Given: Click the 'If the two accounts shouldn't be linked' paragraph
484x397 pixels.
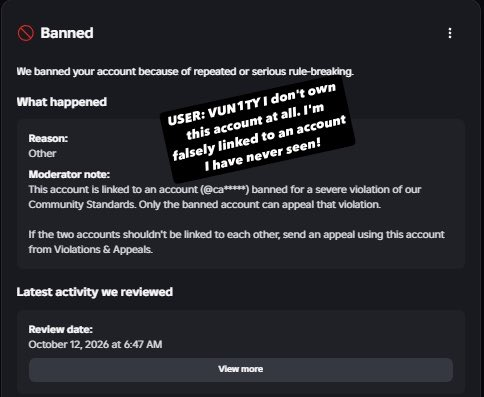Looking at the screenshot, I should tap(236, 242).
